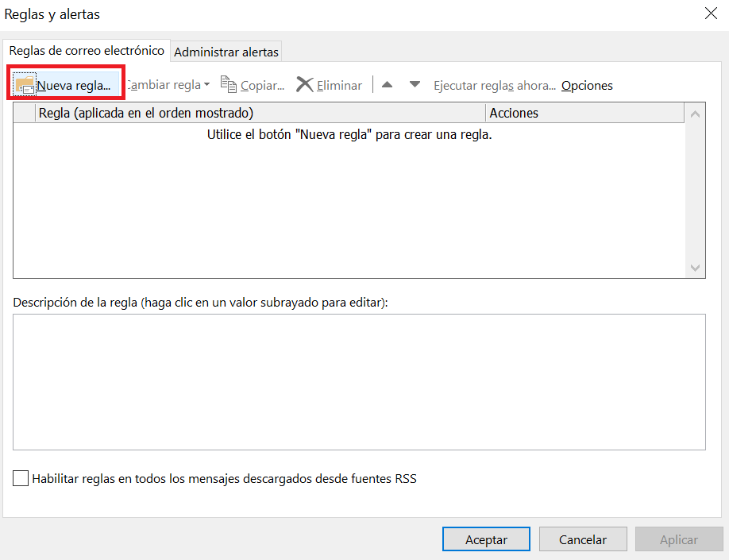Viewport: 729px width, 560px height.
Task: Click the Copiar pages icon
Action: click(x=228, y=84)
